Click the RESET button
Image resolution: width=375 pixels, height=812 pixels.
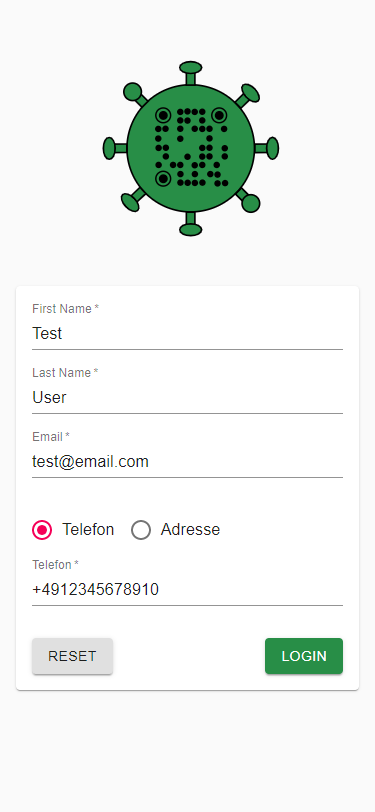click(x=72, y=656)
